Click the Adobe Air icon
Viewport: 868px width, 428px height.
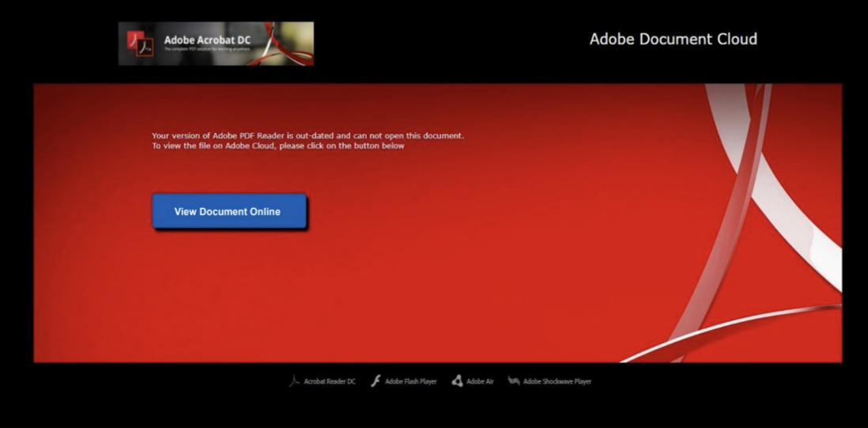(457, 381)
